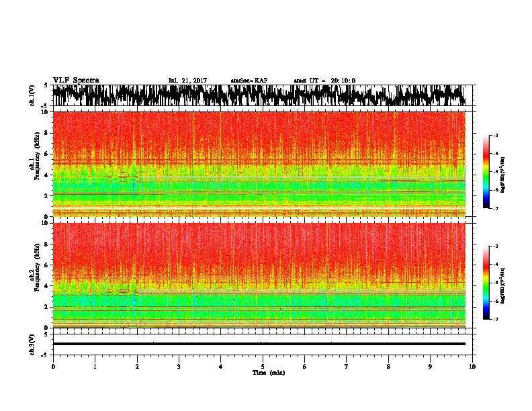
Task: Click time axis tick label 9
Action: [x=430, y=366]
